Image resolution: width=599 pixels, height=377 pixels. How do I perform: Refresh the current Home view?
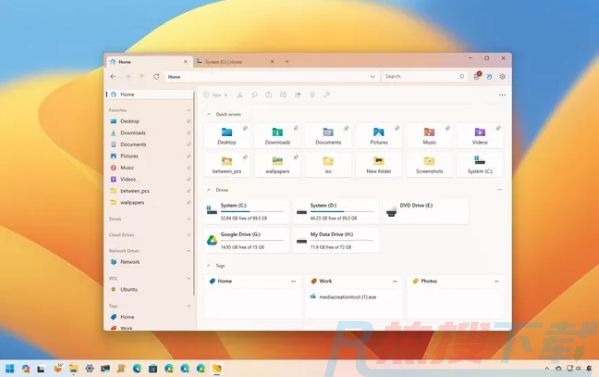coord(156,77)
